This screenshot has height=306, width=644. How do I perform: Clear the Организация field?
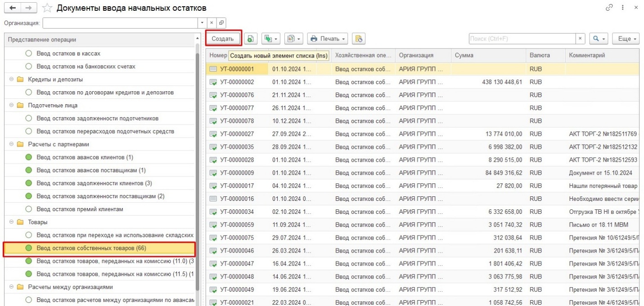tap(212, 22)
